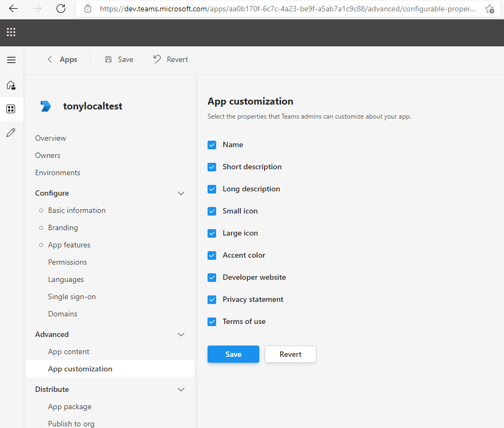The width and height of the screenshot is (504, 428).
Task: Uncheck the Name checkbox
Action: click(x=212, y=145)
